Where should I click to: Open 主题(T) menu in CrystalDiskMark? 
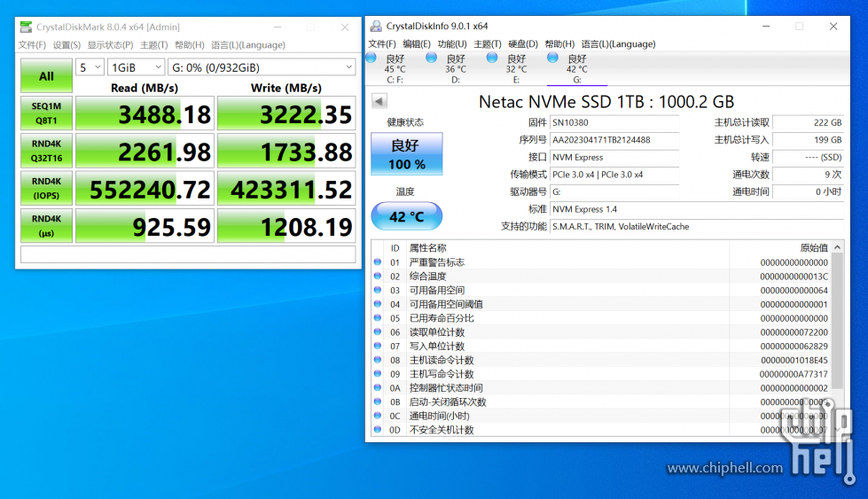coord(154,45)
